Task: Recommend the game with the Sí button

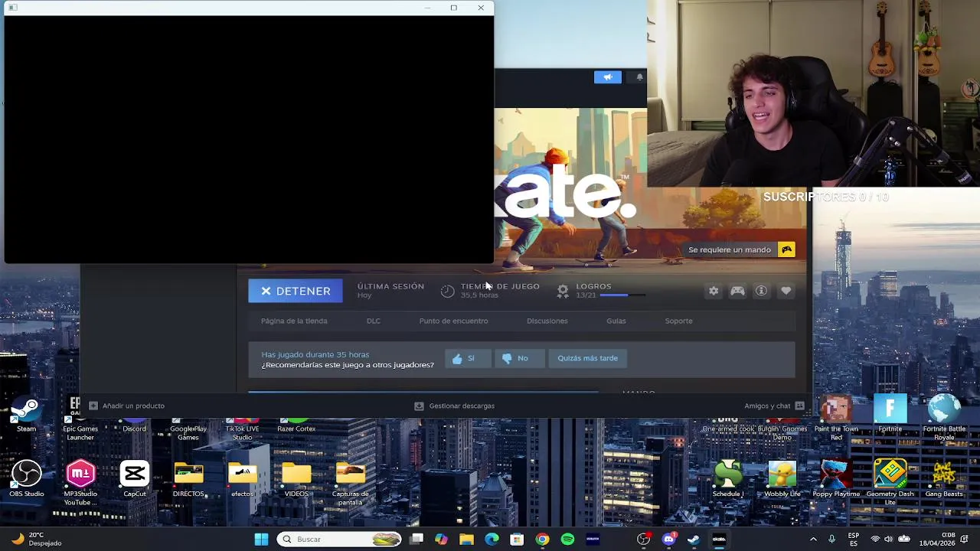Action: tap(468, 358)
